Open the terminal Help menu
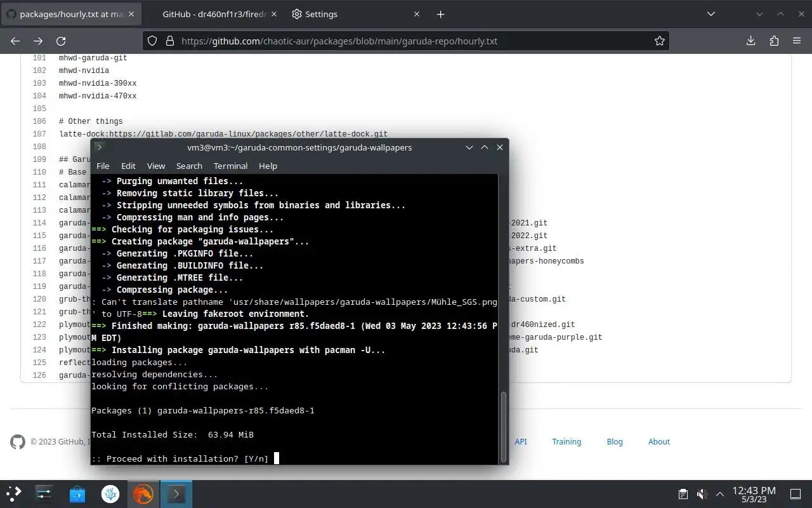This screenshot has height=508, width=812. click(268, 166)
